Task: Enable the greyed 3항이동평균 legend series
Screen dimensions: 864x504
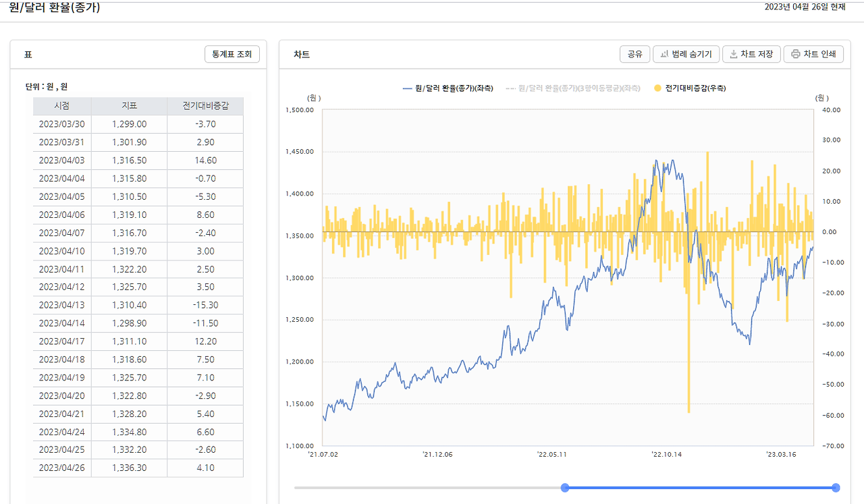Action: pyautogui.click(x=573, y=88)
